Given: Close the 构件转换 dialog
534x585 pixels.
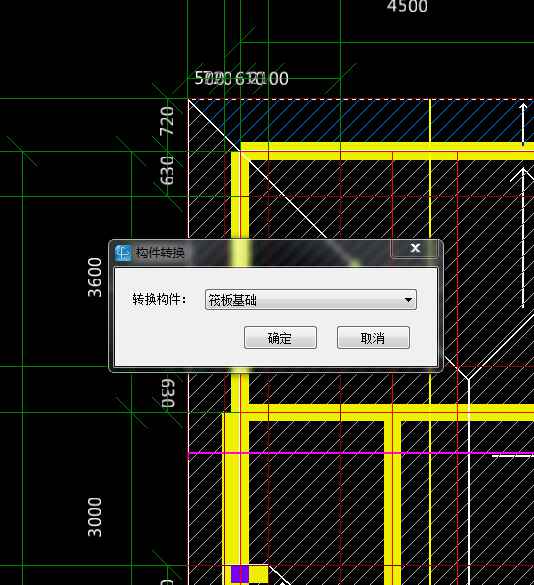Looking at the screenshot, I should [415, 248].
